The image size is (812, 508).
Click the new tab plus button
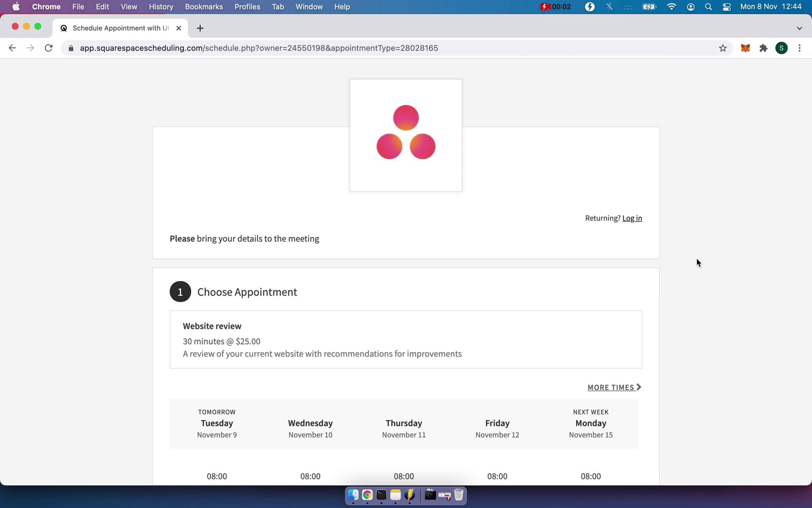tap(200, 28)
